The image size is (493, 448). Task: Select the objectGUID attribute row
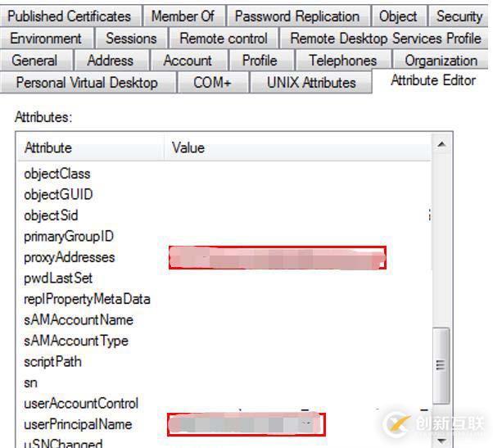[x=224, y=195]
